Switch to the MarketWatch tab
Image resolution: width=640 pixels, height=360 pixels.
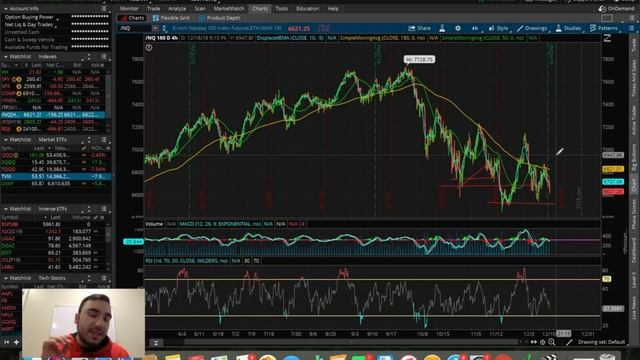click(x=229, y=9)
